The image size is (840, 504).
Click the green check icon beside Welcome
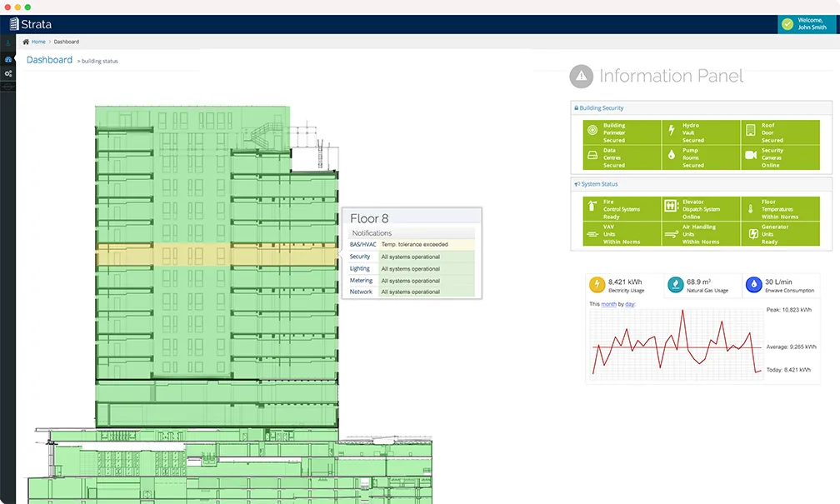(787, 24)
